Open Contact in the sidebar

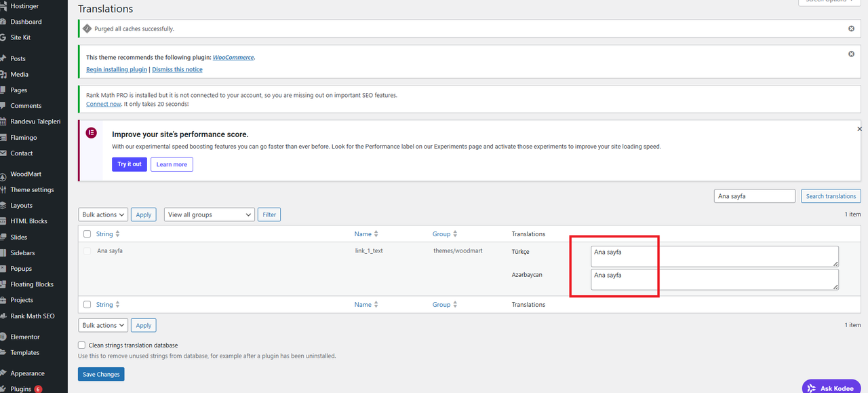pyautogui.click(x=22, y=153)
